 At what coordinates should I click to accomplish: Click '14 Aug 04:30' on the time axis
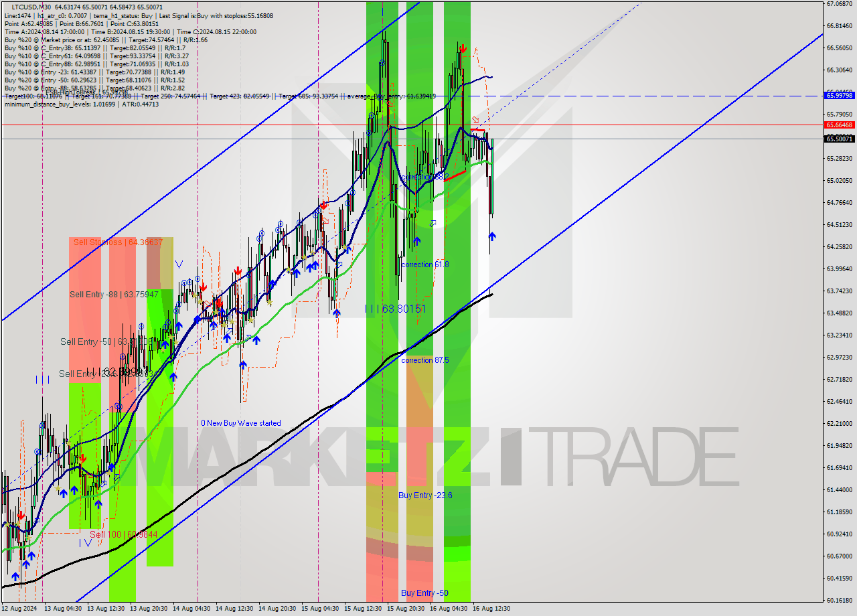coord(191,609)
